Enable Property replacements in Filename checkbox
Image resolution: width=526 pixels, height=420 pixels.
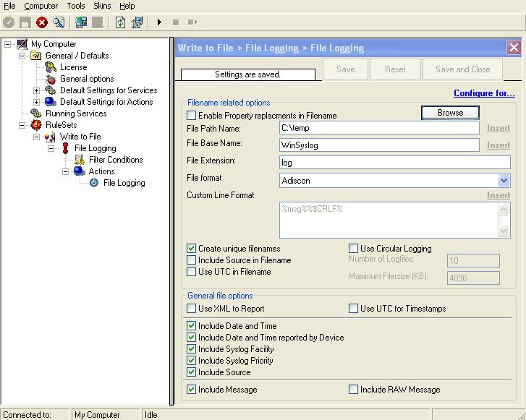191,116
